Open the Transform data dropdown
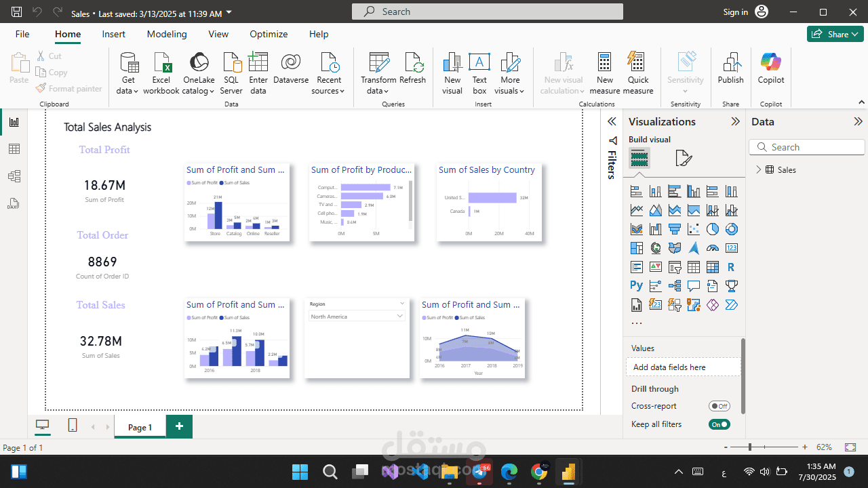Viewport: 868px width, 488px height. [x=378, y=85]
